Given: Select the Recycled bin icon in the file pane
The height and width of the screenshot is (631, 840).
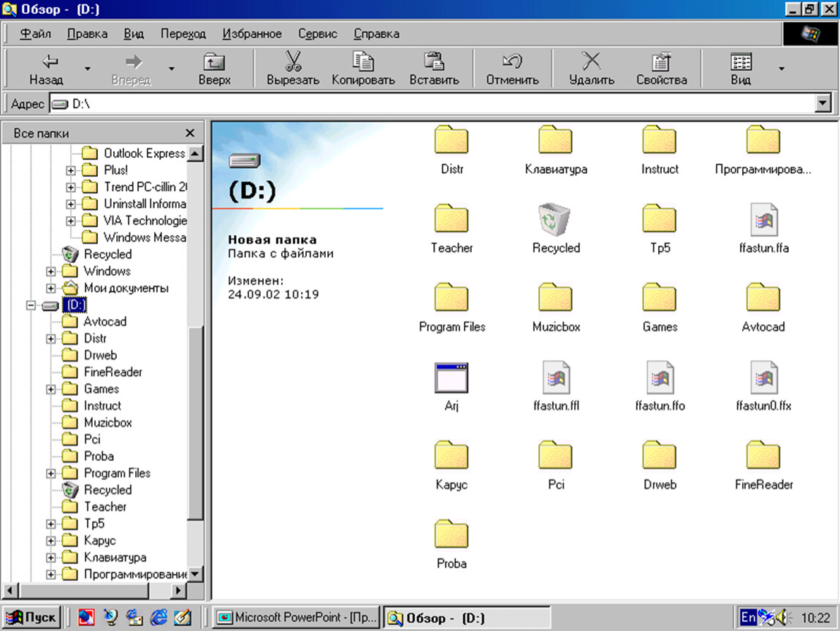Looking at the screenshot, I should pos(555,219).
